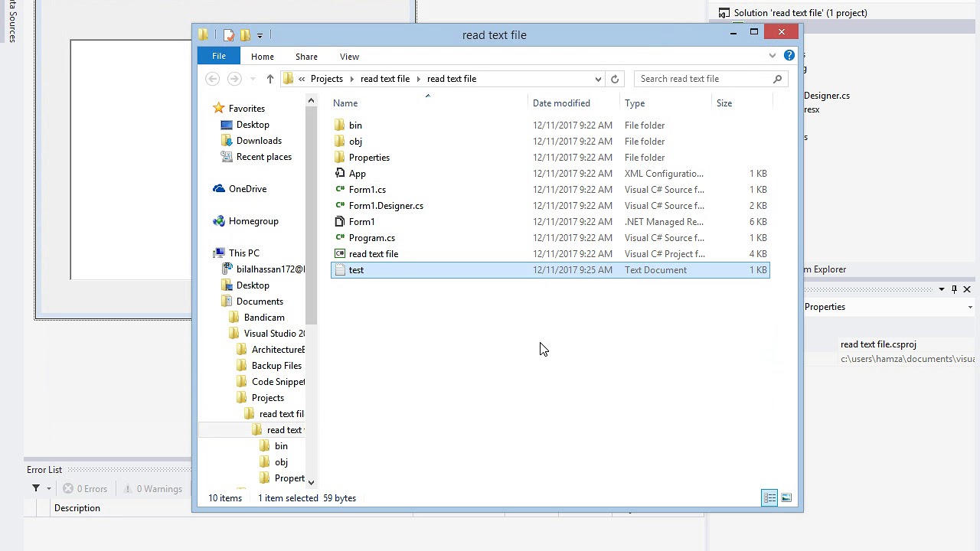
Task: Go up one folder level
Action: click(269, 79)
